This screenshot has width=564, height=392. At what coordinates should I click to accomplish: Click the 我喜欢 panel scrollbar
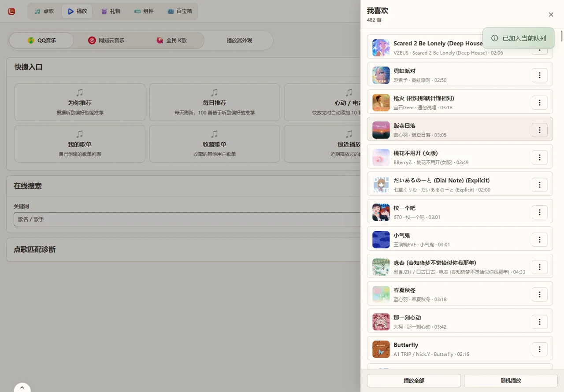[561, 36]
